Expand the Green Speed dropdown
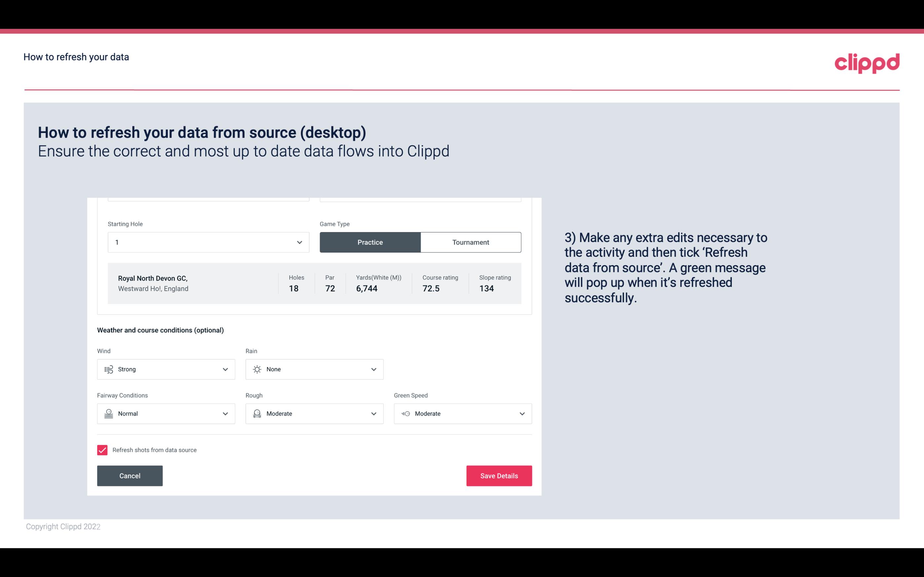Viewport: 924px width, 577px height. pos(522,414)
